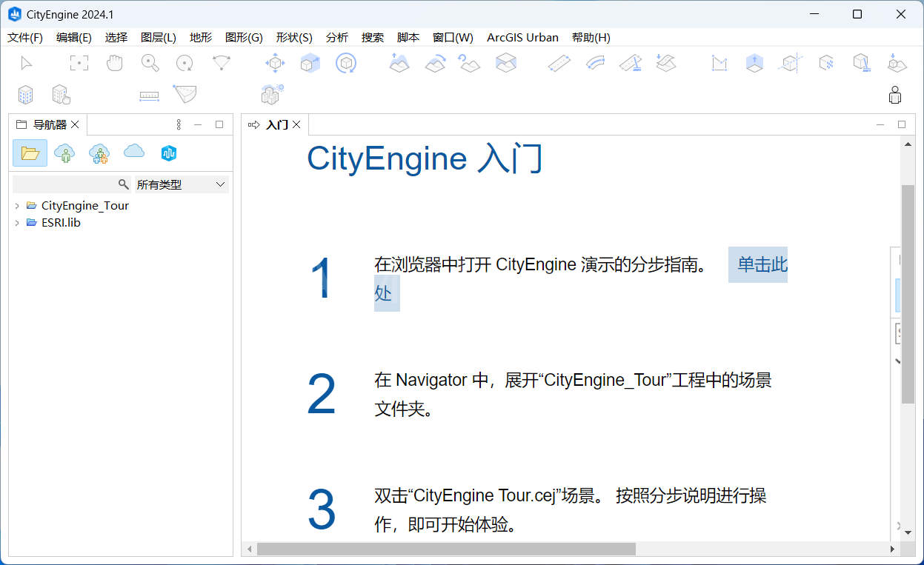Click the terrain reset brush icon
The image size is (924, 565).
(470, 64)
